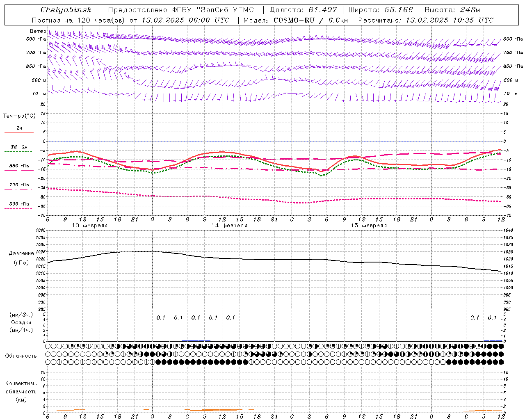Click the 'Td 2м' dew point legend label
This screenshot has height=420, width=525.
point(19,147)
